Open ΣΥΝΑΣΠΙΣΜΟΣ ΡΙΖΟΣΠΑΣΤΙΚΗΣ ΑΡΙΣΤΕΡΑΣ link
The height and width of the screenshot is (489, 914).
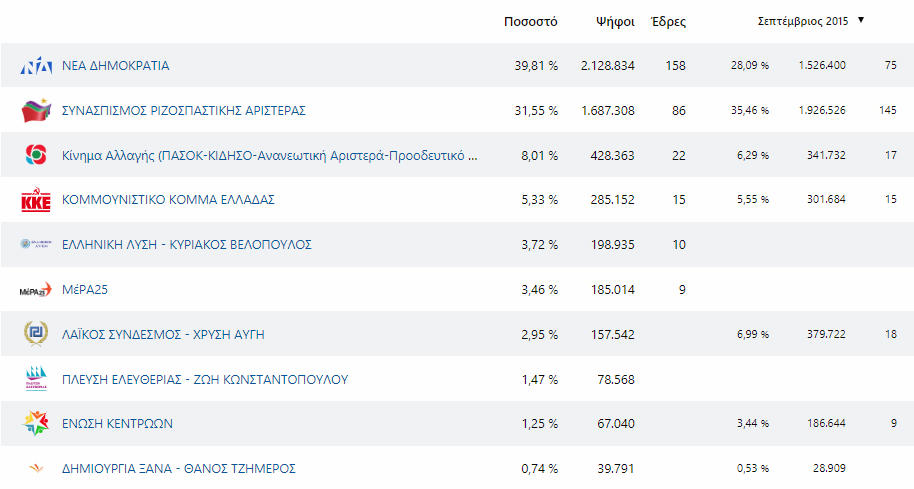[x=184, y=111]
